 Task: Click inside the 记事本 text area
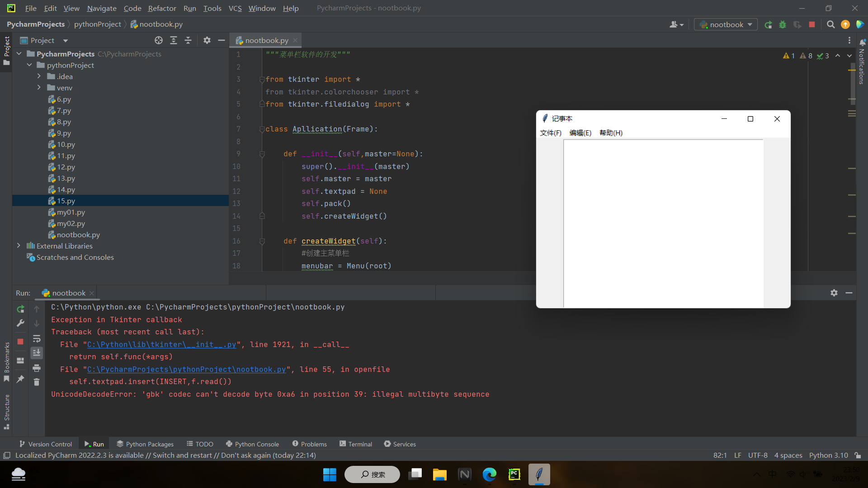coord(663,224)
